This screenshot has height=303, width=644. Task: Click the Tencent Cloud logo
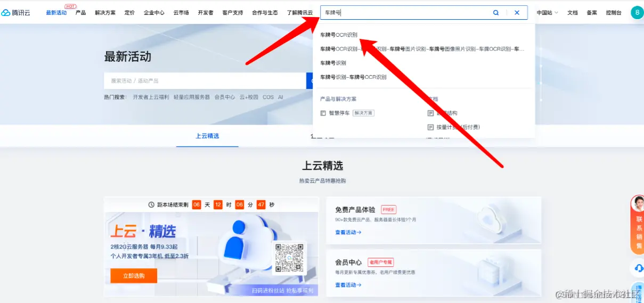coord(16,12)
